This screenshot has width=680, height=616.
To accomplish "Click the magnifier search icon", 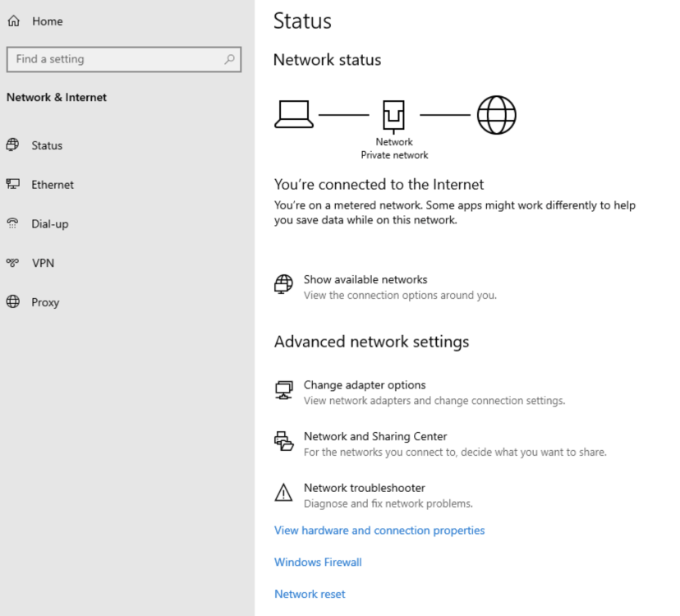I will click(x=229, y=59).
